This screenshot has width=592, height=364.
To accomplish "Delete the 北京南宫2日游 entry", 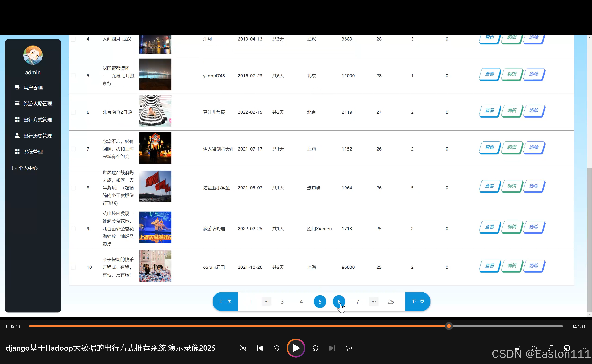I will (534, 111).
